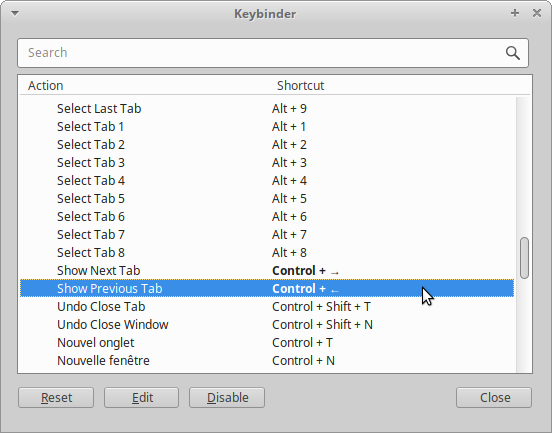
Task: Close the Keybinder window with X icon
Action: (x=537, y=13)
